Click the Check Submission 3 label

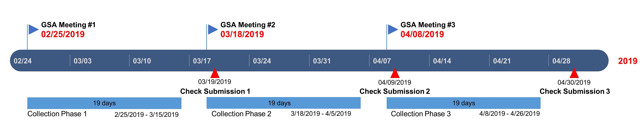pyautogui.click(x=575, y=91)
